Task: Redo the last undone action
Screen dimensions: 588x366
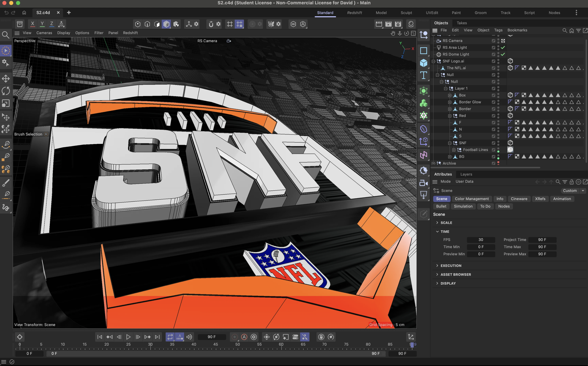Action: point(13,13)
